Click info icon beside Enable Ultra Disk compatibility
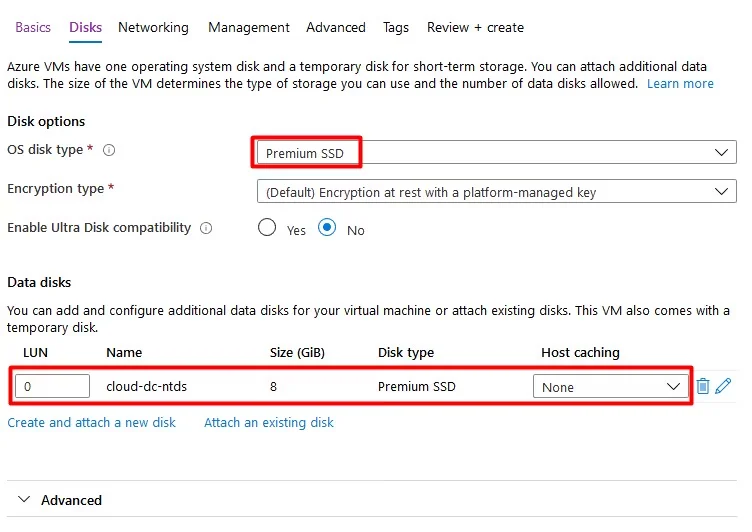752x532 pixels. 206,228
